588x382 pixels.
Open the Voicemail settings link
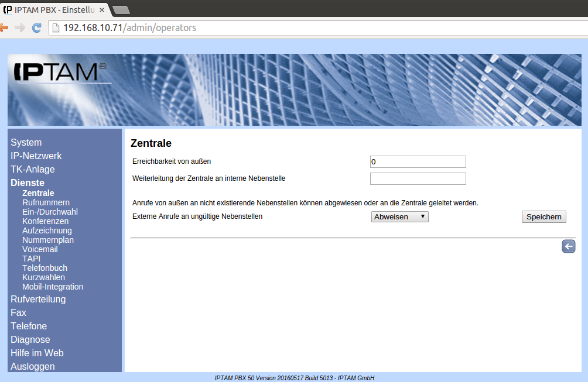(x=40, y=249)
